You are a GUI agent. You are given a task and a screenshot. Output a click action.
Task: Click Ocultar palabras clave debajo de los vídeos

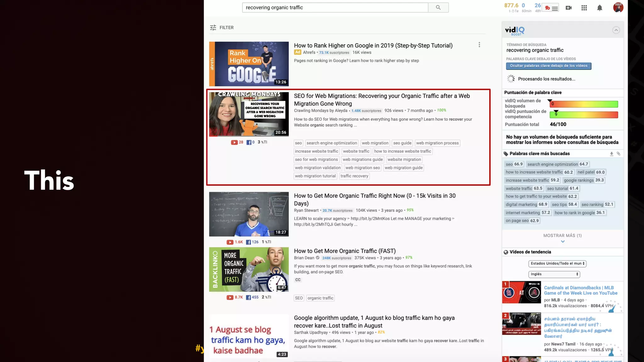click(x=548, y=66)
